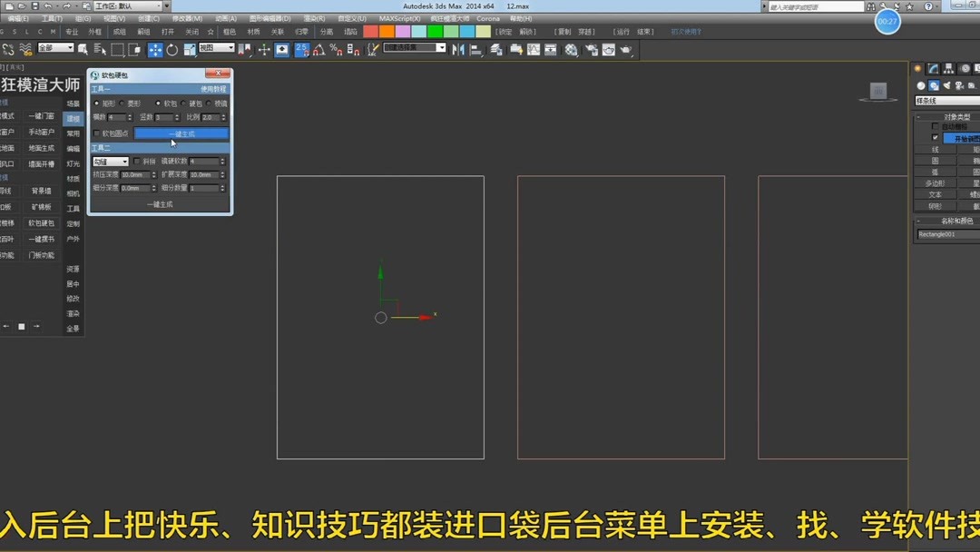980x552 pixels.
Task: Open the 使用教程 link
Action: [214, 89]
